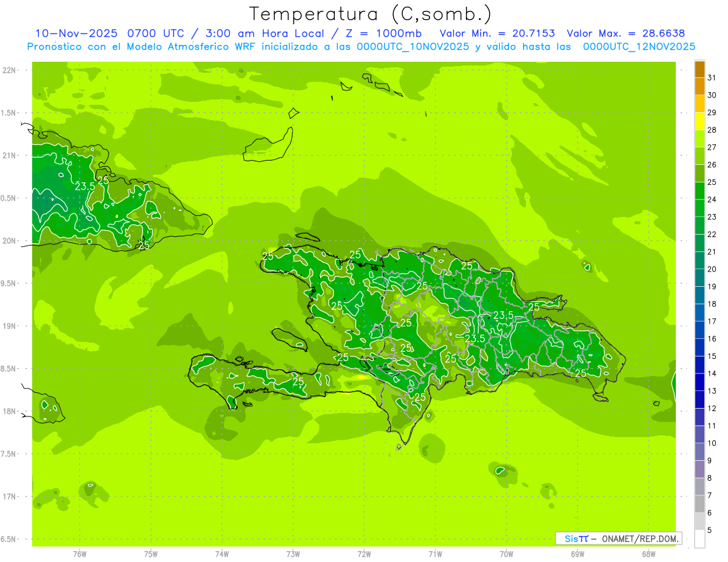728x562 pixels.
Task: Pick the yellow swatch between 28 and 29
Action: (699, 121)
